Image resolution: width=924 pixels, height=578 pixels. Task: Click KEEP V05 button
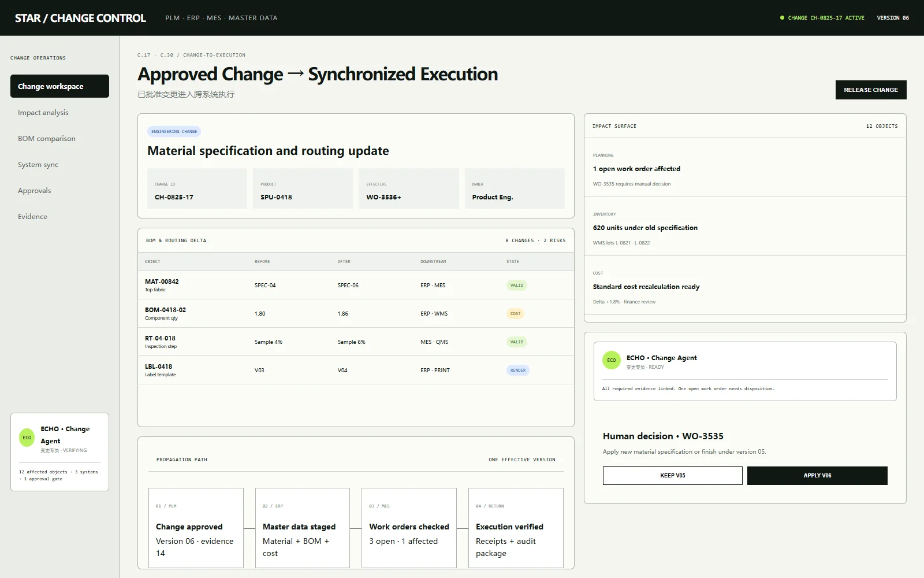(673, 476)
